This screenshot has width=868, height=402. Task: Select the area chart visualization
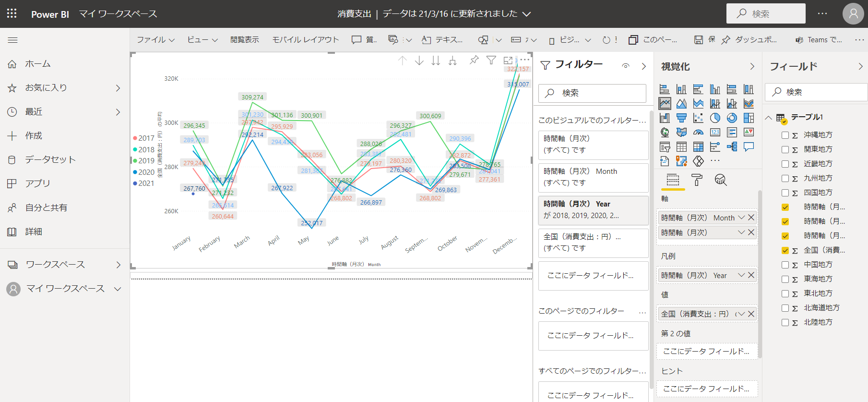click(x=681, y=104)
